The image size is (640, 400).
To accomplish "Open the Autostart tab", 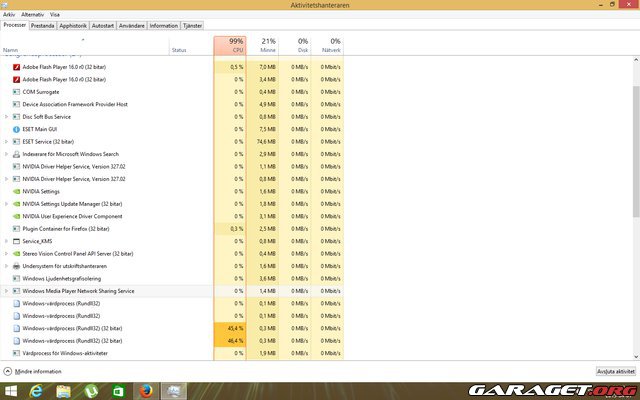I will click(x=103, y=26).
